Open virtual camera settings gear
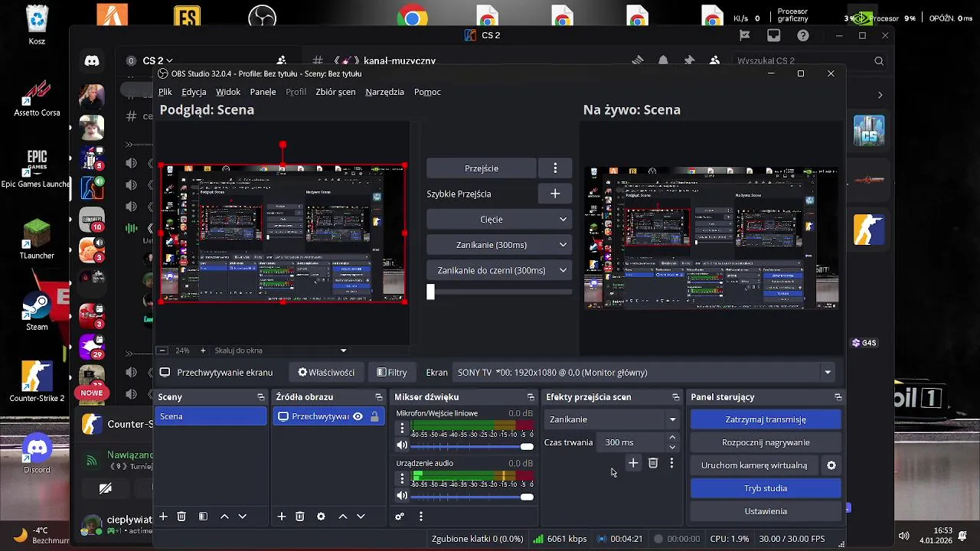The width and height of the screenshot is (980, 551). [x=831, y=465]
